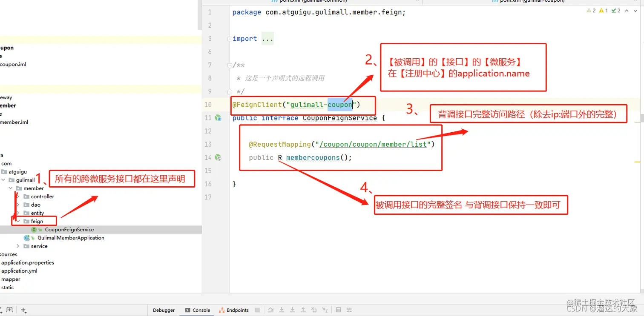The width and height of the screenshot is (644, 316).
Task: Click the controller folder icon
Action: pyautogui.click(x=26, y=196)
